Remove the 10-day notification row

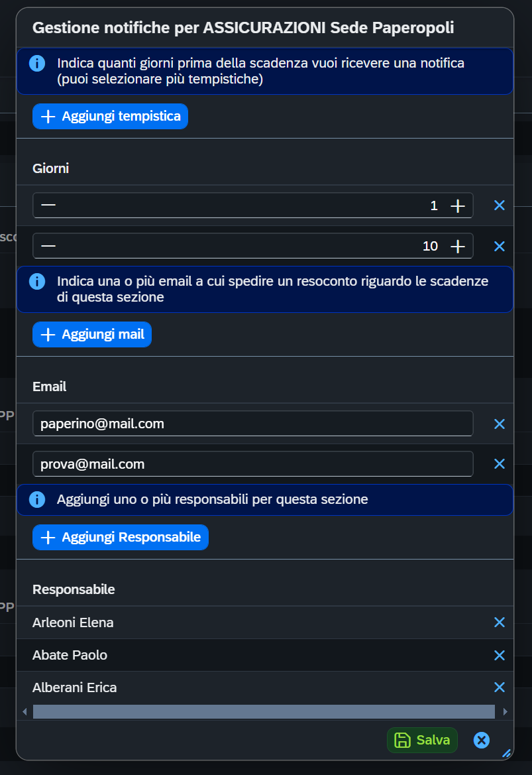pos(500,246)
